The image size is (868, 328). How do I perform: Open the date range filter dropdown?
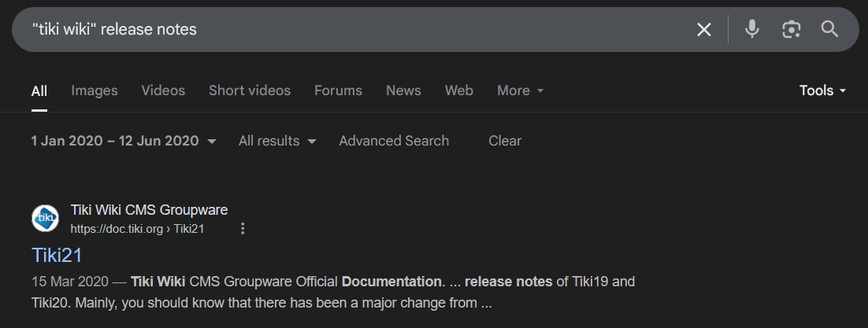[124, 141]
